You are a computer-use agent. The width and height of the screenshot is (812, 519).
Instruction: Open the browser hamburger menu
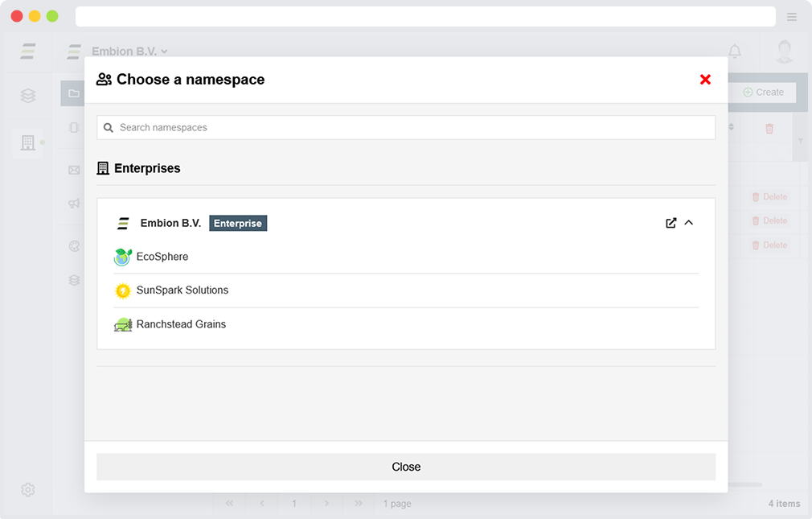pyautogui.click(x=792, y=17)
